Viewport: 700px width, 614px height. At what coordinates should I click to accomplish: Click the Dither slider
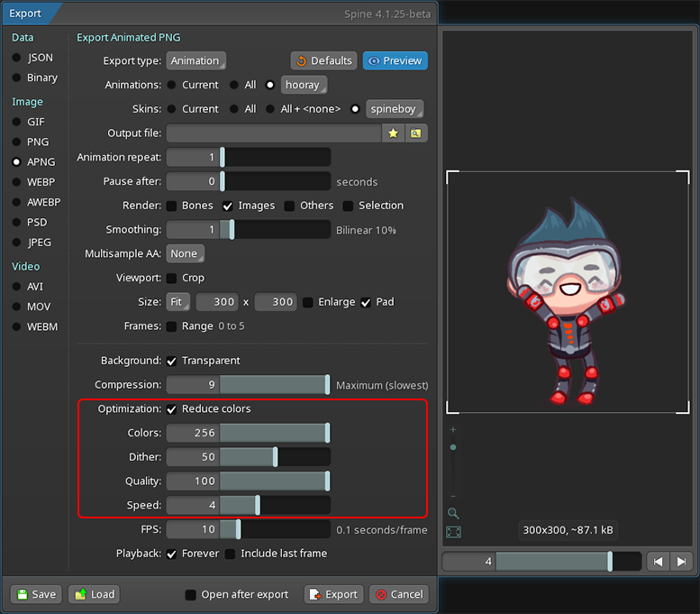276,457
